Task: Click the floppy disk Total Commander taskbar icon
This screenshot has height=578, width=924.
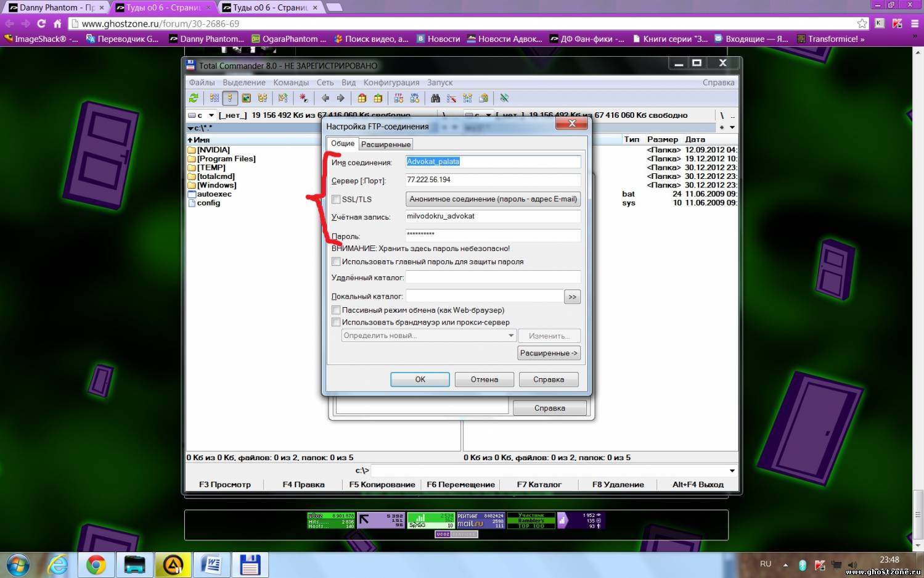Action: tap(250, 564)
